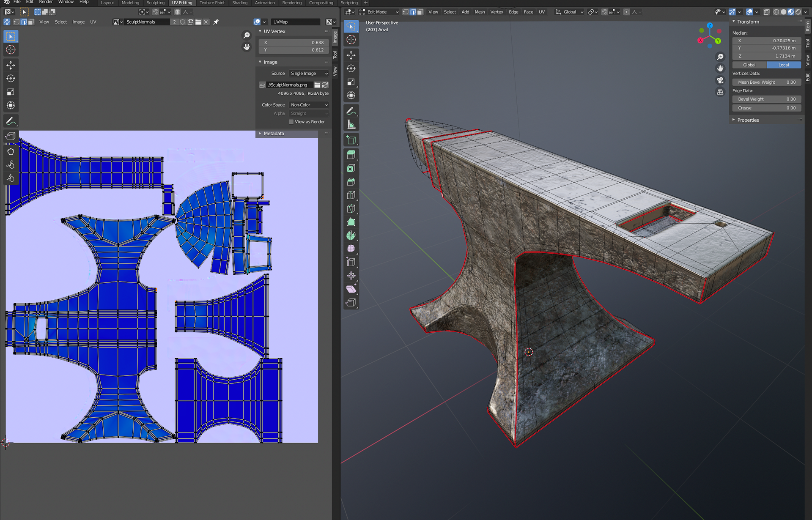Viewport: 812px width, 520px height.
Task: Set transform median to Local
Action: [x=784, y=65]
